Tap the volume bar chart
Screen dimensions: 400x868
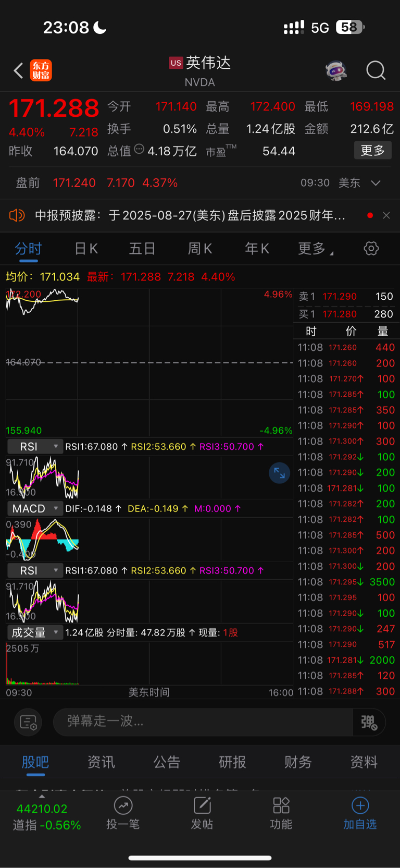pos(149,663)
